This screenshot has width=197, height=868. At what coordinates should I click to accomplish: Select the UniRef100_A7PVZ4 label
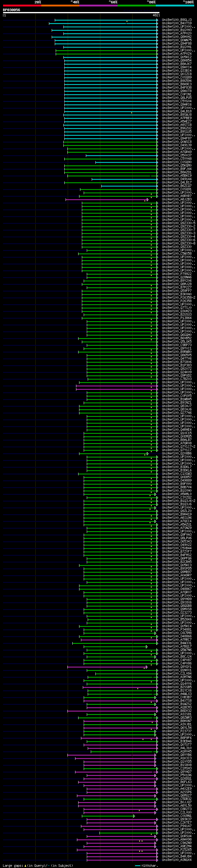coord(176,54)
